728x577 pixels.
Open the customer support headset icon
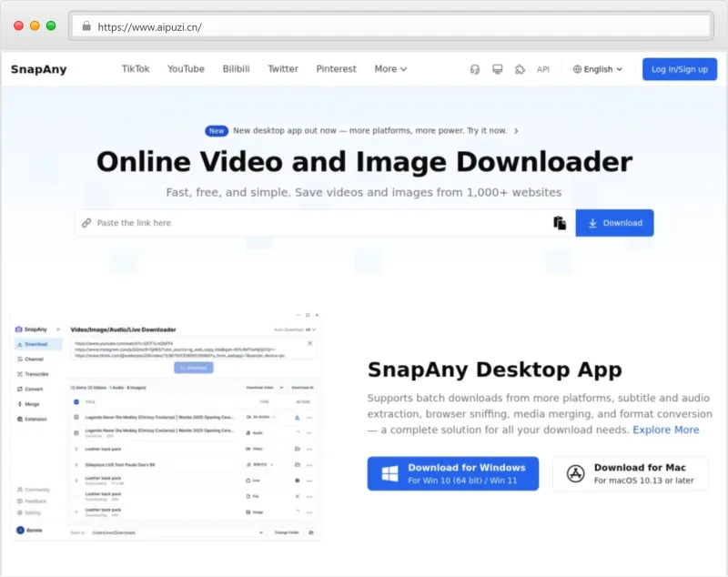[x=474, y=69]
